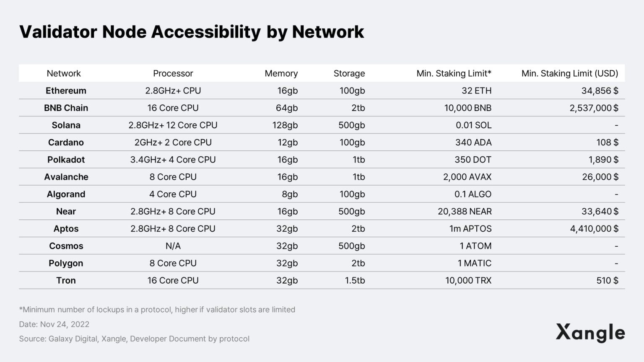Select the Storage column header

[349, 73]
